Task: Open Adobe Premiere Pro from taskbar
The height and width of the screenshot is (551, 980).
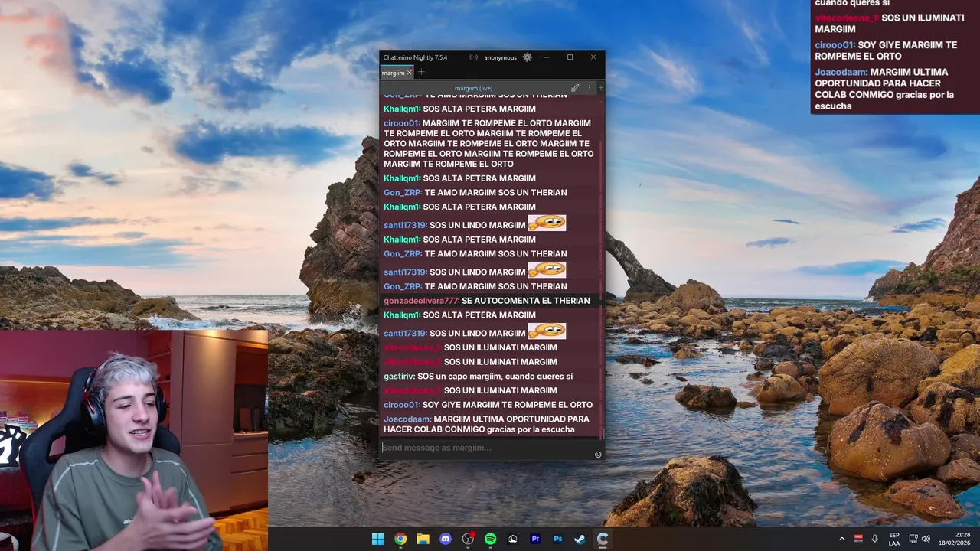Action: click(x=535, y=539)
